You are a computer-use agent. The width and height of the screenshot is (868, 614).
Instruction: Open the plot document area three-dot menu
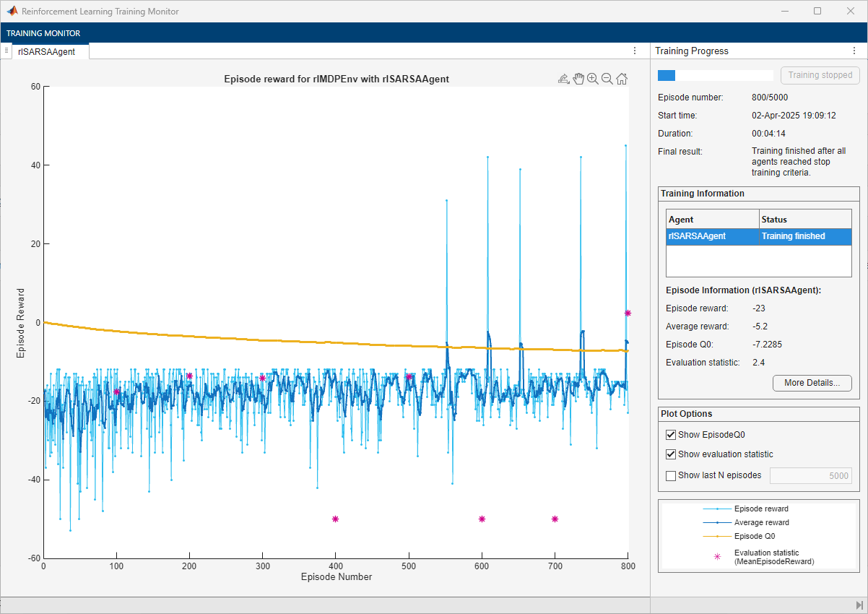[x=635, y=51]
